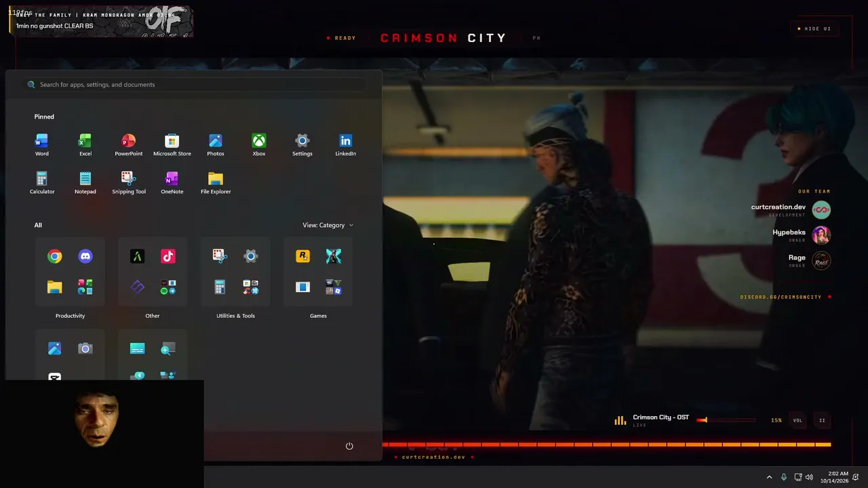The height and width of the screenshot is (488, 868).
Task: Toggle the HIDE UI button
Action: click(x=814, y=28)
